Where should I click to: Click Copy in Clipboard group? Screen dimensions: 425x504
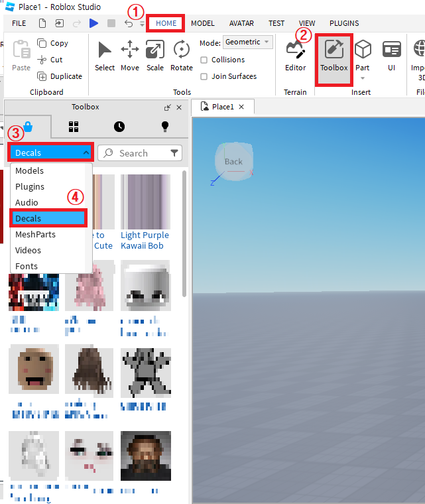click(x=53, y=43)
